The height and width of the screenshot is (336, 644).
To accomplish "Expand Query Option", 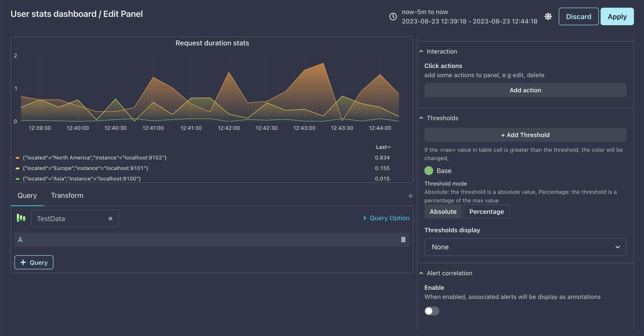I will pyautogui.click(x=386, y=218).
